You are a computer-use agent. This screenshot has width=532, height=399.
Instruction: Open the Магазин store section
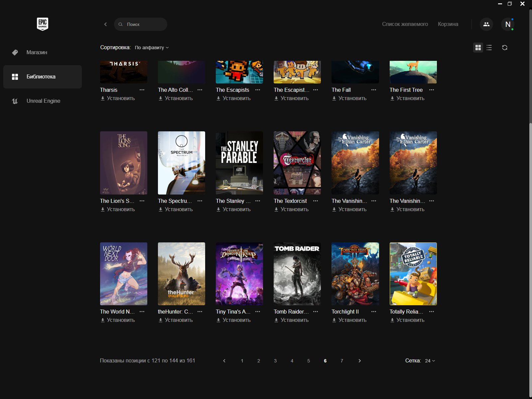click(43, 52)
